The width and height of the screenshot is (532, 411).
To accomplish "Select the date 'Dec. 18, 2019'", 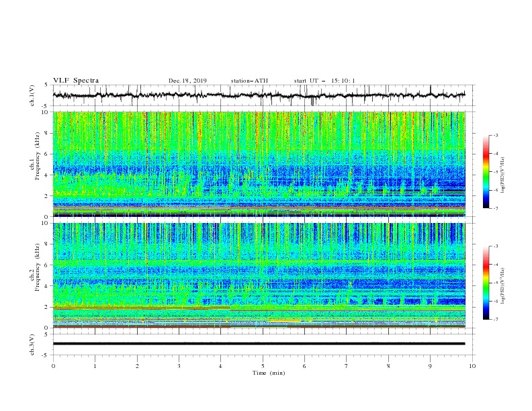I will click(x=187, y=81).
